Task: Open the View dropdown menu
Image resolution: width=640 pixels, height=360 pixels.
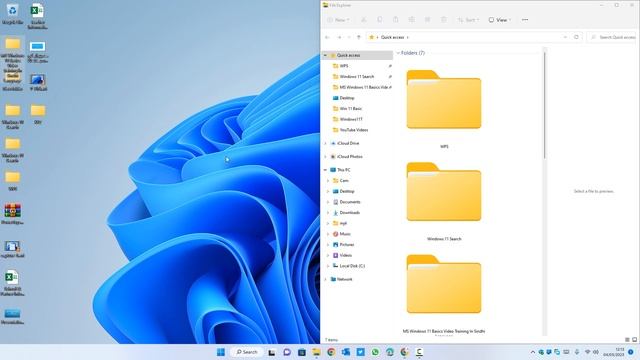Action: 500,20
